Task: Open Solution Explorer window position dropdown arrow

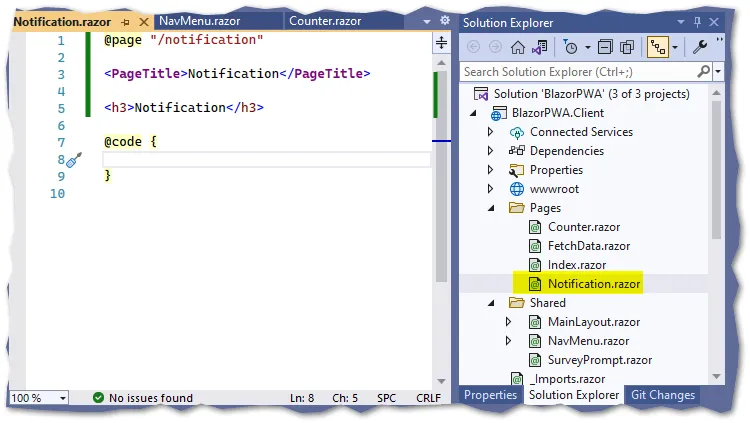Action: [681, 22]
